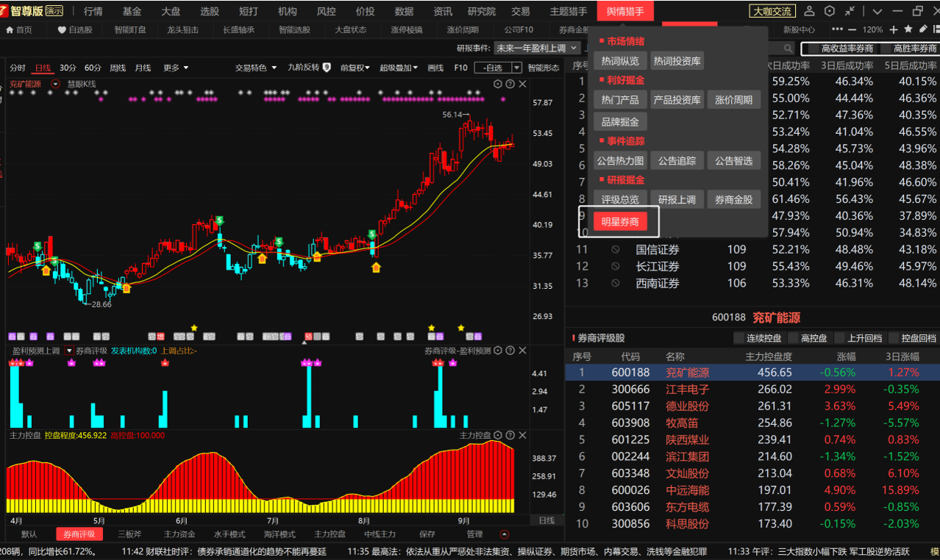Open the 超级叠加 dropdown
Image resolution: width=940 pixels, height=560 pixels.
pos(399,68)
